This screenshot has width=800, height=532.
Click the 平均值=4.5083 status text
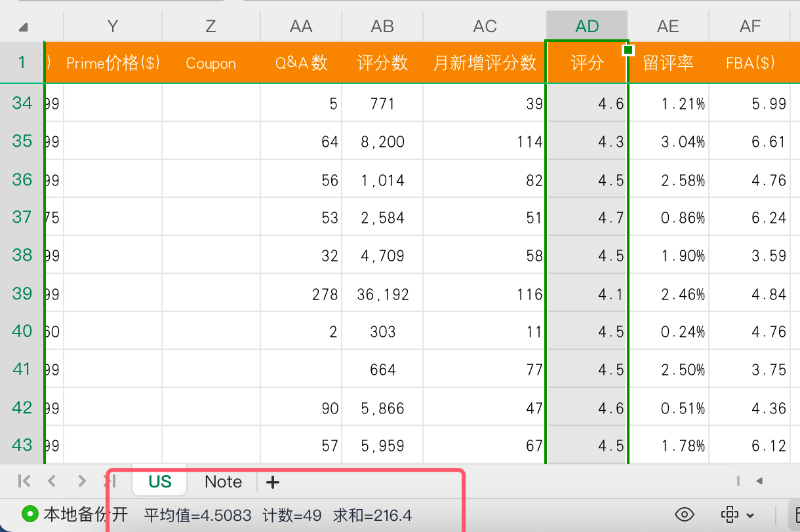[x=198, y=515]
